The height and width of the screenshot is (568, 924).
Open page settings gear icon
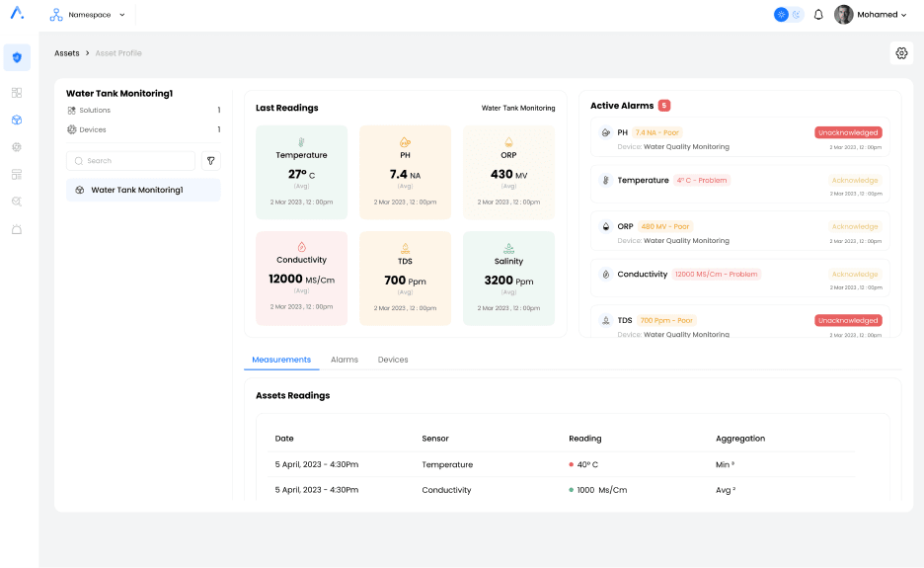click(x=901, y=53)
